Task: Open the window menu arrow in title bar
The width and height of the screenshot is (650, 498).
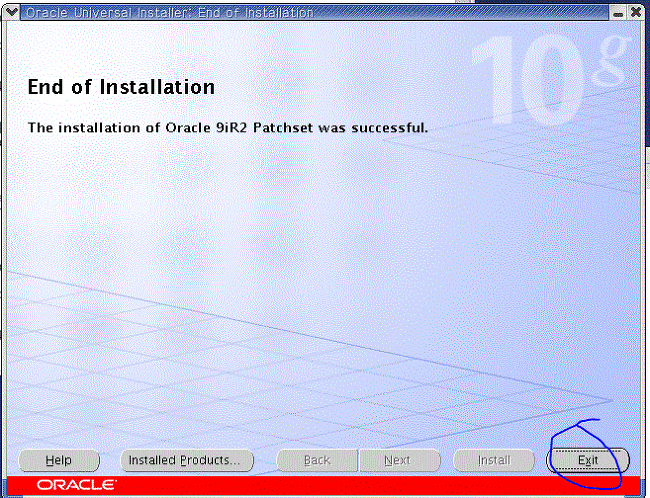Action: coord(11,12)
